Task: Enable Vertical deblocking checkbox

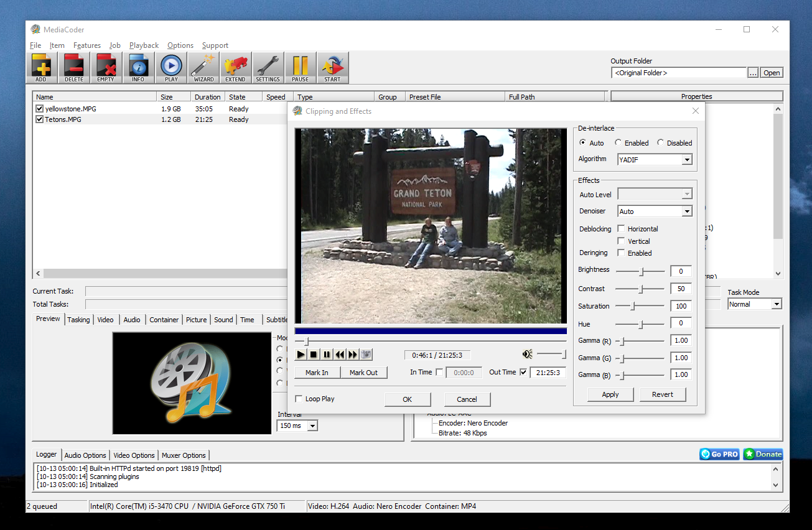Action: [x=621, y=241]
